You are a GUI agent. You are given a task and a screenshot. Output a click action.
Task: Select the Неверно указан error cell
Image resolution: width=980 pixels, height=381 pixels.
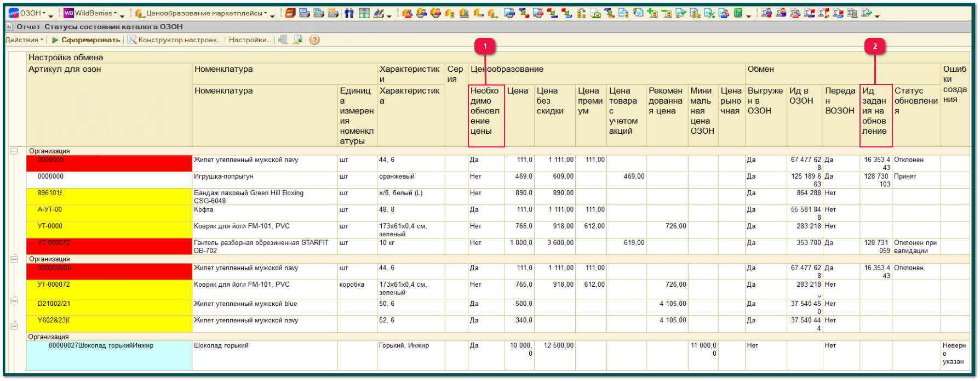pos(954,355)
